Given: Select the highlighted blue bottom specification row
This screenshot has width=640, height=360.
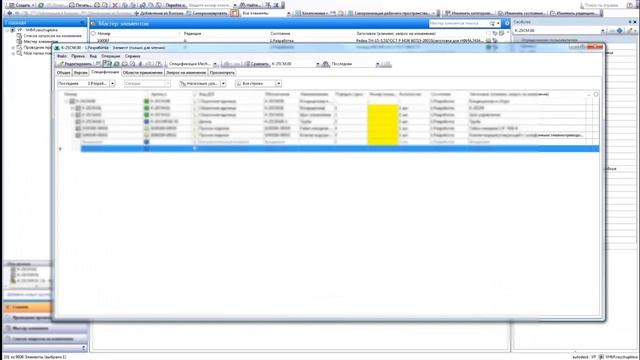Looking at the screenshot, I should [340, 149].
